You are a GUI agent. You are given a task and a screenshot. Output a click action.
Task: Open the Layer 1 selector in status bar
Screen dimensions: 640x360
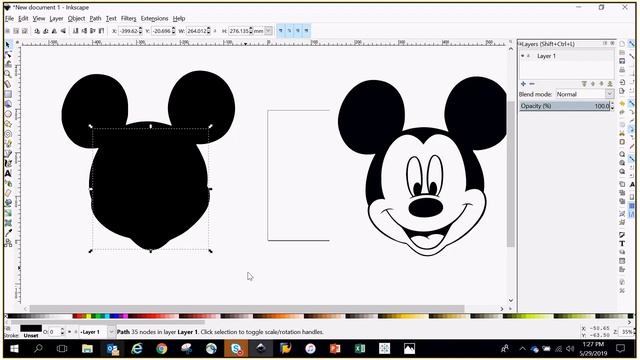pos(98,332)
